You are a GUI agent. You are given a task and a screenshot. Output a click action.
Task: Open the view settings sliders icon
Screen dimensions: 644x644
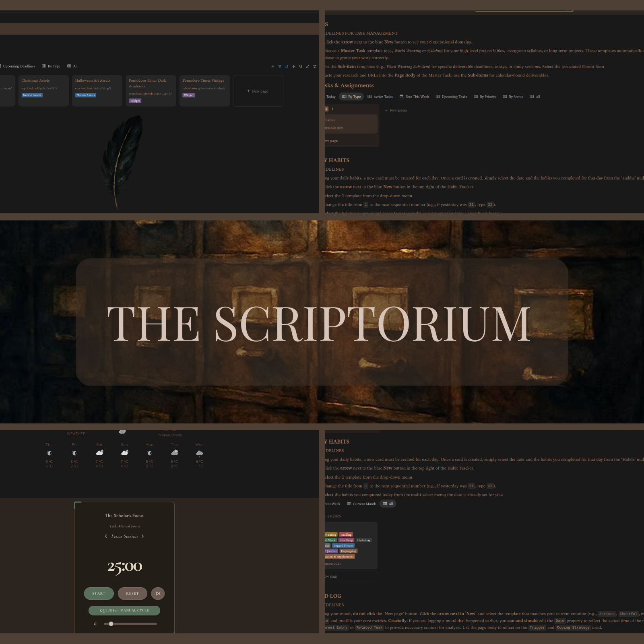tap(315, 66)
